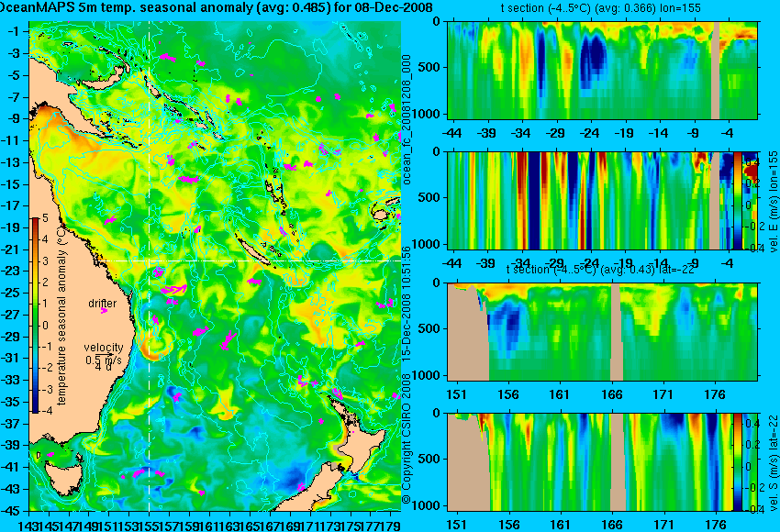The height and width of the screenshot is (532, 780).
Task: Click the tan land gap in the top section
Action: click(716, 70)
